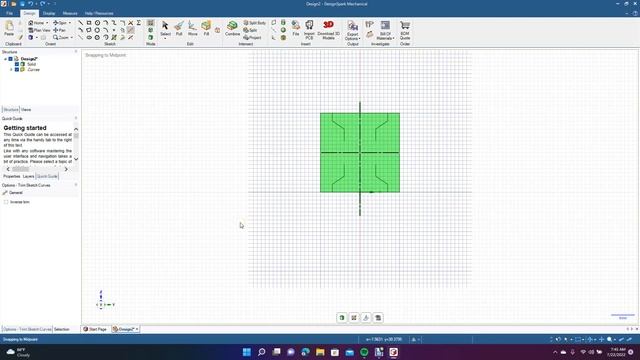
Task: Open the Select tool dropdown arrow
Action: [x=165, y=38]
